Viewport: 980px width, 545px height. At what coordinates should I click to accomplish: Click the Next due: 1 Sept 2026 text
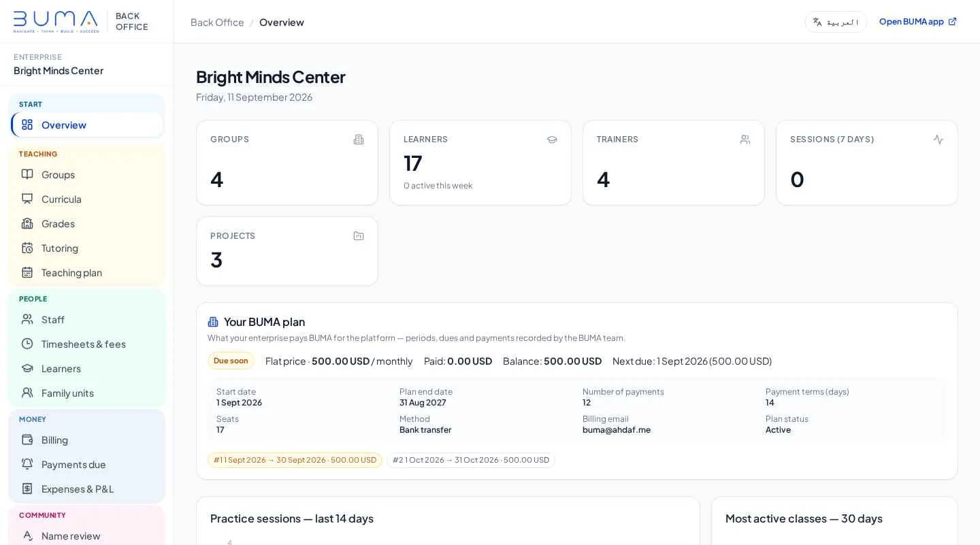[692, 361]
